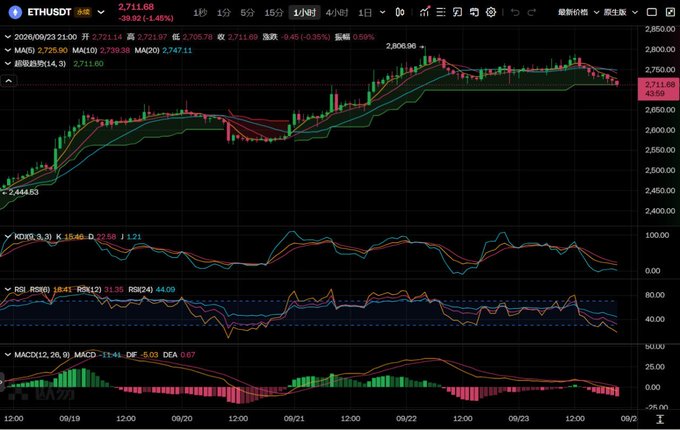Viewport: 680px width, 430px height.
Task: Click the -39.92 (-1.45%) change text
Action: (x=146, y=18)
